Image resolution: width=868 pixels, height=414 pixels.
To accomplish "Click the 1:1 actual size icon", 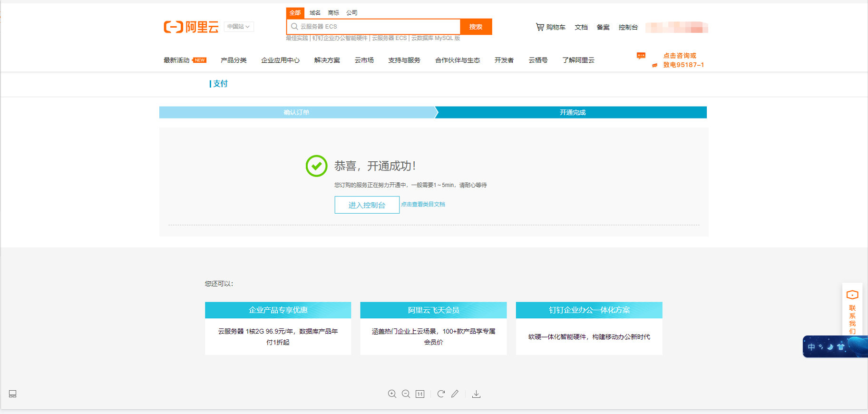I will (420, 394).
